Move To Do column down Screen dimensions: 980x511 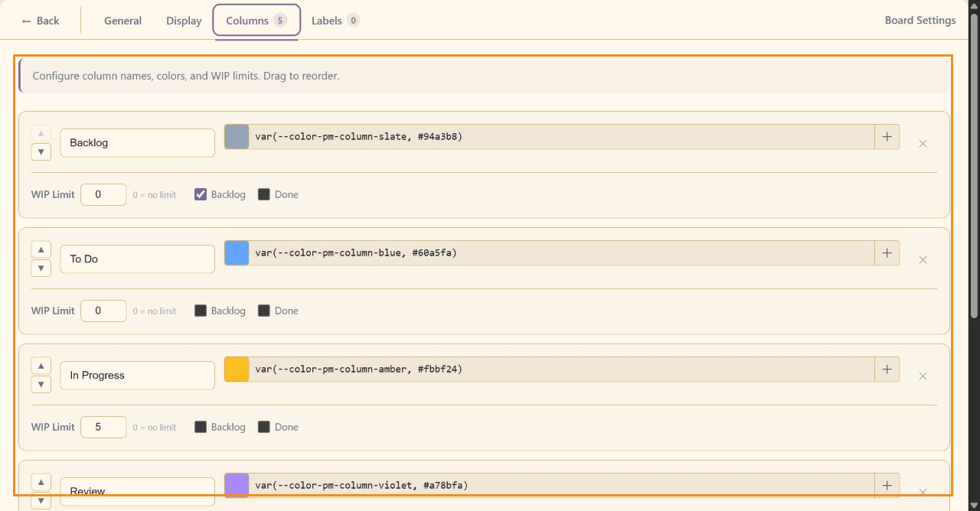coord(41,268)
